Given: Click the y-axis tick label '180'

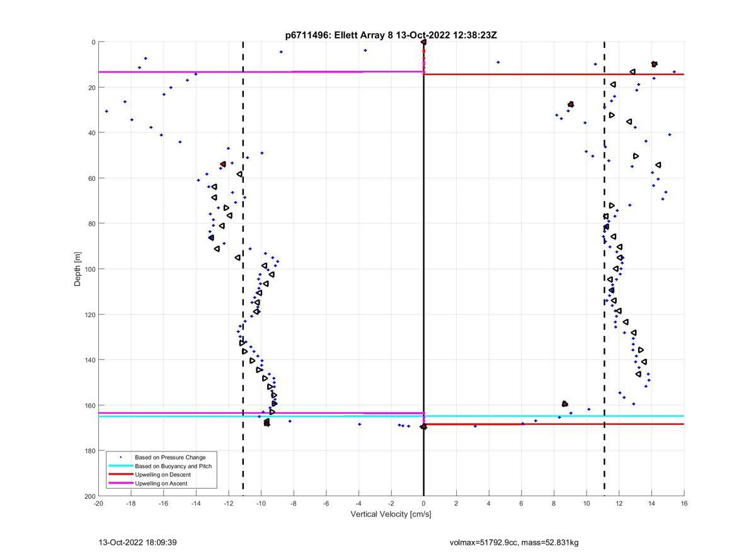Looking at the screenshot, I should 89,451.
